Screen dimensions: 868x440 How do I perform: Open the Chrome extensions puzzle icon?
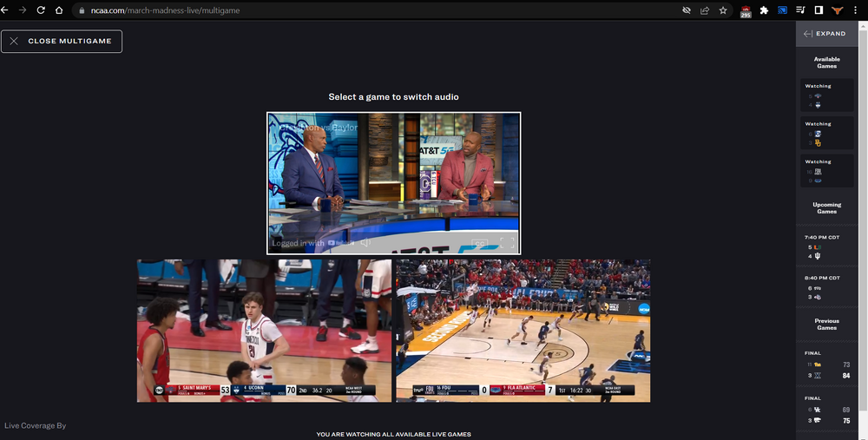(764, 10)
